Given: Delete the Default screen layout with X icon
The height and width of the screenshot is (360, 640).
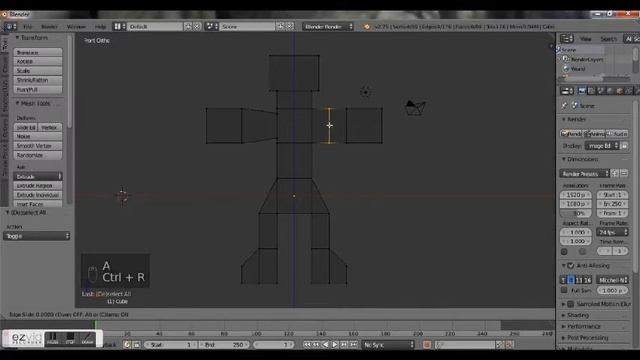Looking at the screenshot, I should point(197,27).
